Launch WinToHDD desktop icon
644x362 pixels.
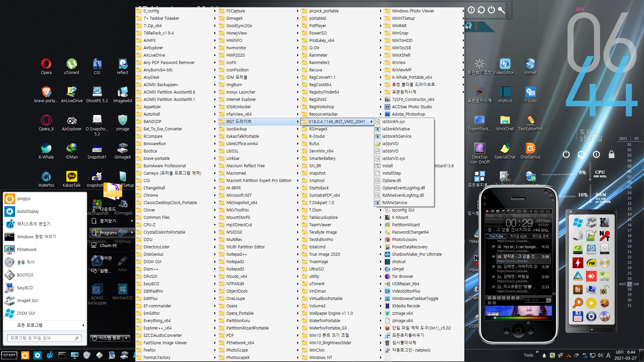pyautogui.click(x=122, y=292)
